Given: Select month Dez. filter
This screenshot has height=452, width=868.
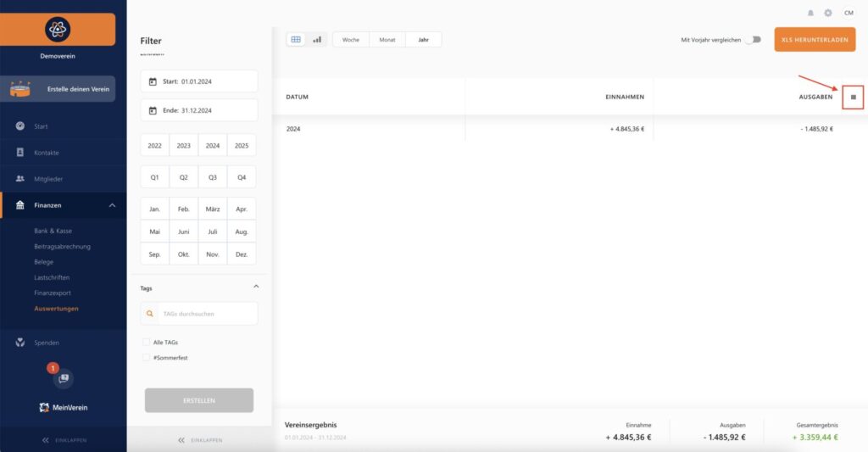Looking at the screenshot, I should (x=242, y=254).
